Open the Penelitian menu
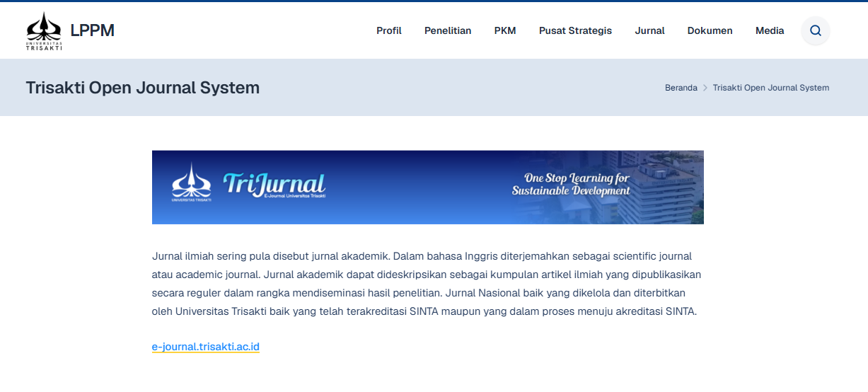This screenshot has width=868, height=392. pos(448,30)
